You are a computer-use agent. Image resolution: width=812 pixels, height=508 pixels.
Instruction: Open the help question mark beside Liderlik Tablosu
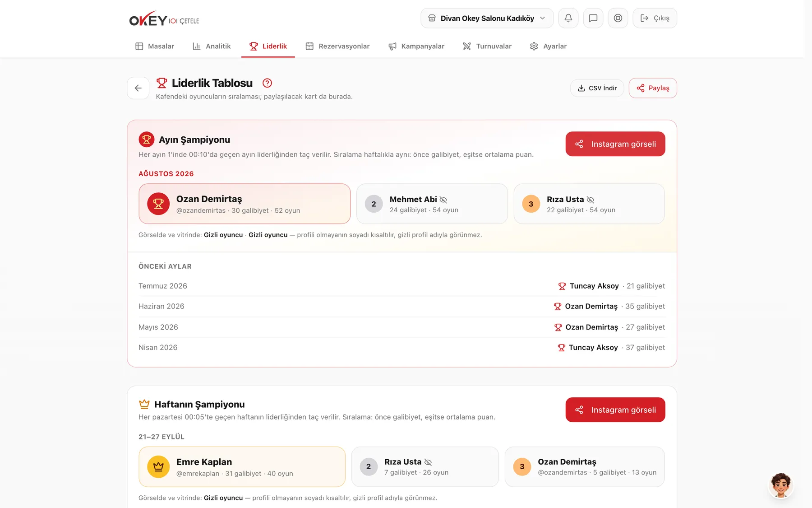[267, 83]
